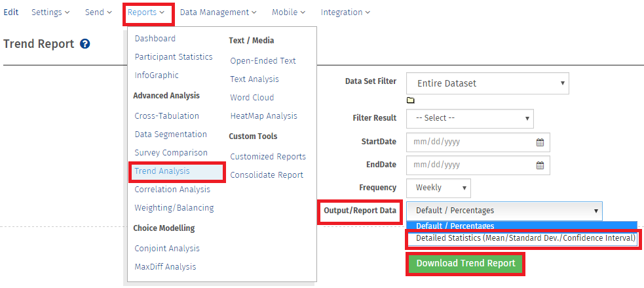Open Cross-Tabulation report

coord(166,116)
